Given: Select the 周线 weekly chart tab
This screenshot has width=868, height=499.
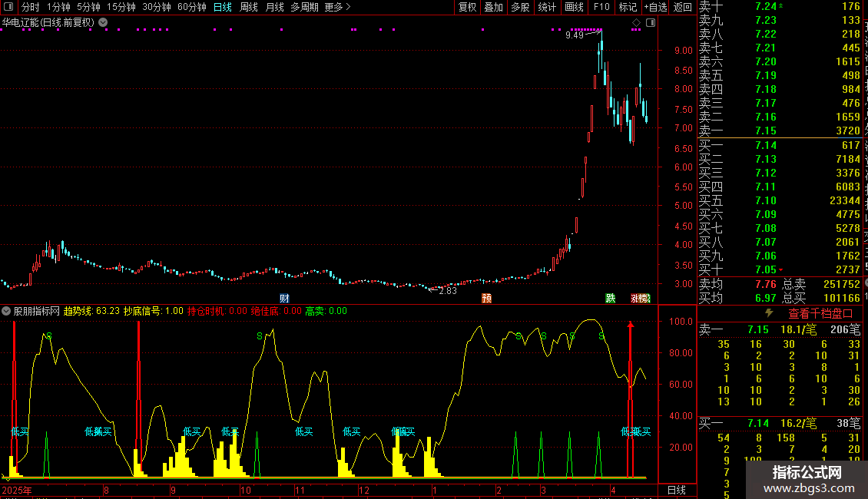Looking at the screenshot, I should tap(248, 7).
